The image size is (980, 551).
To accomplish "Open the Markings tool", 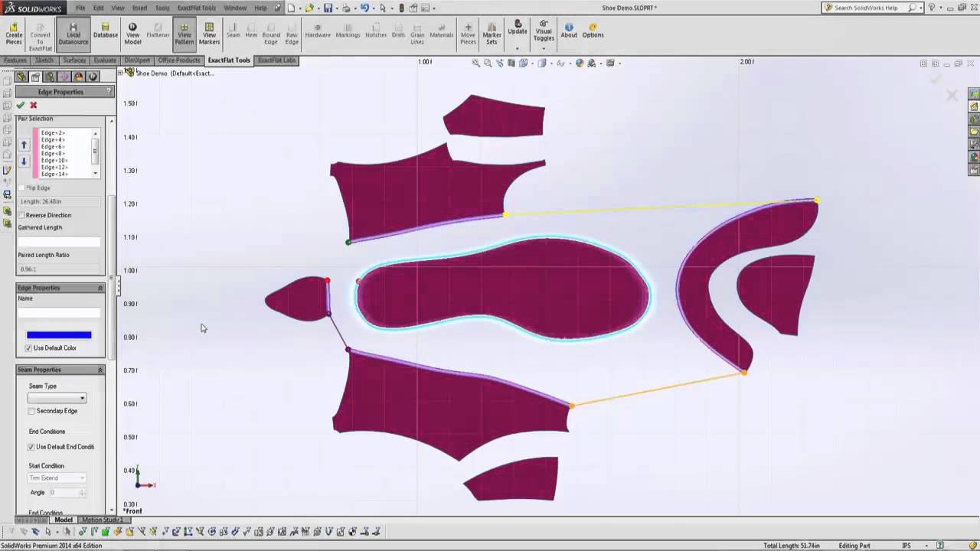I will point(348,31).
